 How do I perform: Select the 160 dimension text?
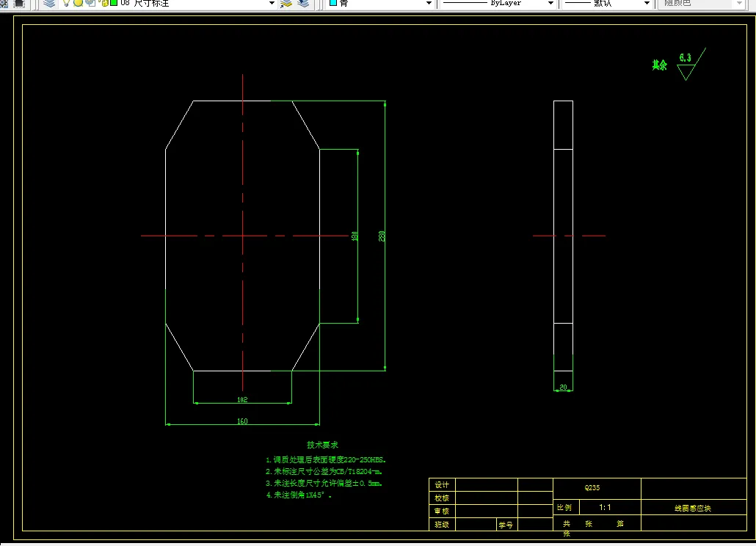pyautogui.click(x=242, y=421)
